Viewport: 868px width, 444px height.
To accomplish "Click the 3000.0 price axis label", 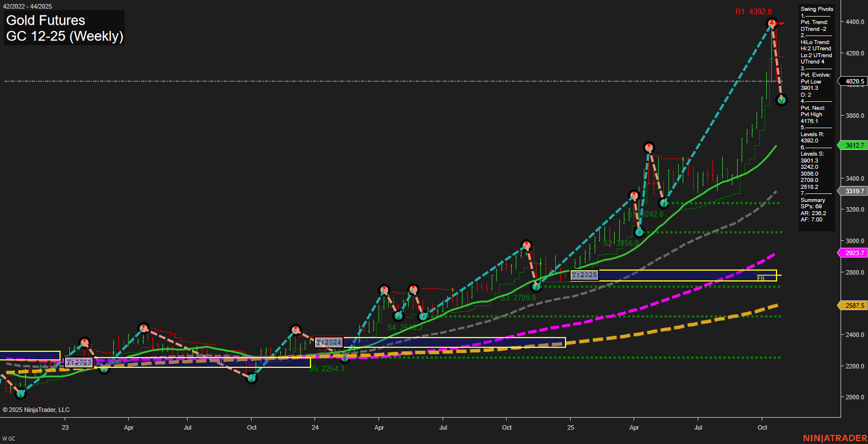I will click(854, 241).
